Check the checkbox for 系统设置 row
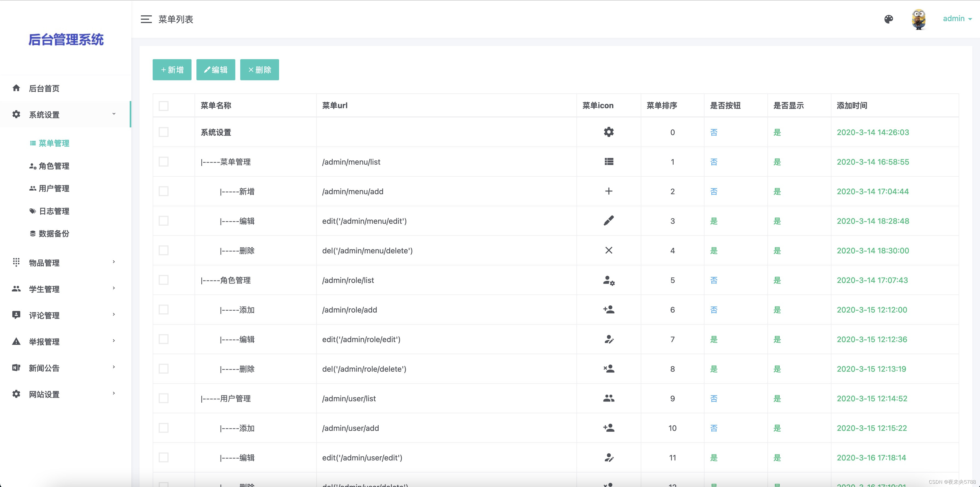This screenshot has width=980, height=487. (164, 132)
